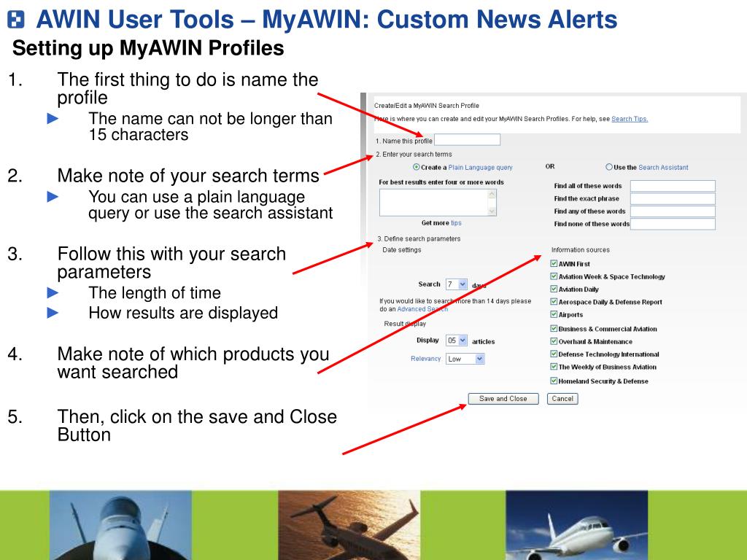Click the business jet sunset photo

349,525
